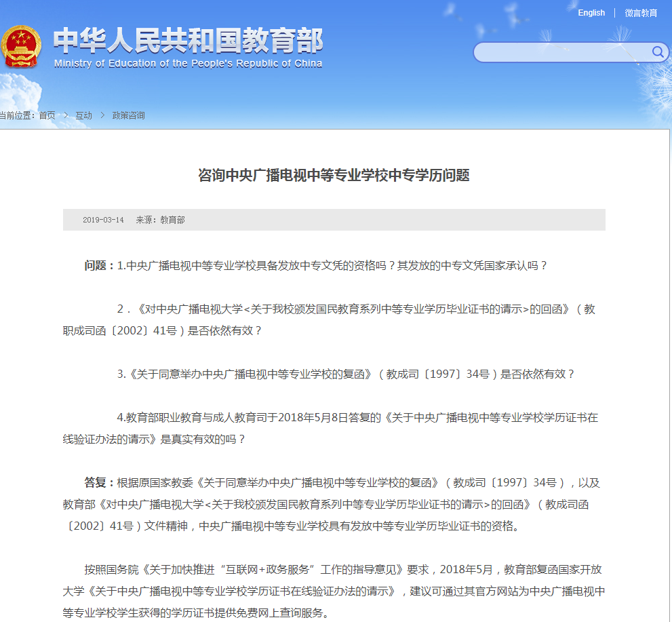
Task: Switch to the English site version
Action: tap(591, 13)
